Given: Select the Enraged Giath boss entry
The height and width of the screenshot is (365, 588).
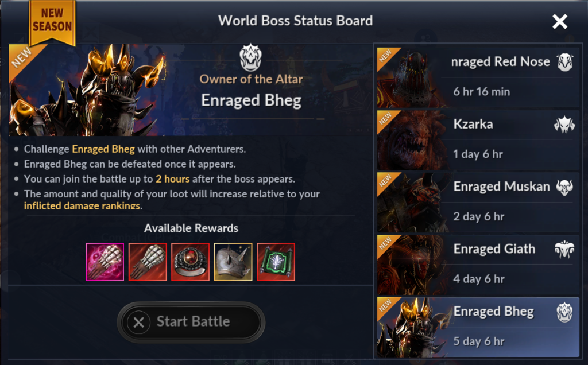Looking at the screenshot, I should coord(478,265).
